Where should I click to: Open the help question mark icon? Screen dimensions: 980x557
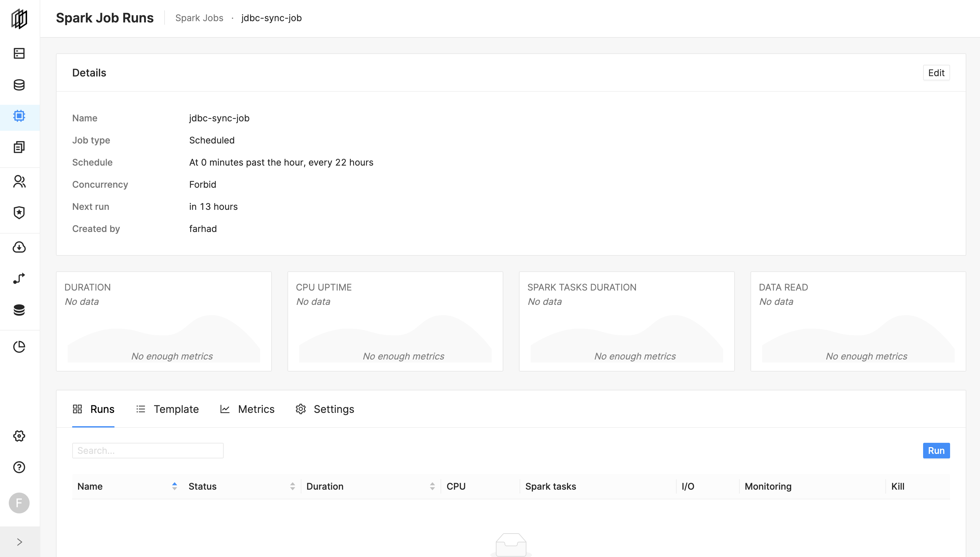coord(19,467)
